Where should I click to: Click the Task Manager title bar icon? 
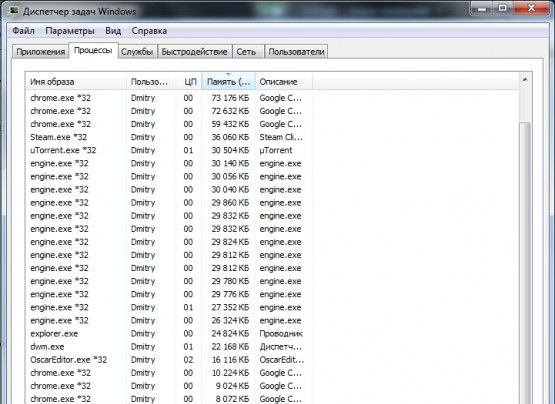pyautogui.click(x=14, y=11)
